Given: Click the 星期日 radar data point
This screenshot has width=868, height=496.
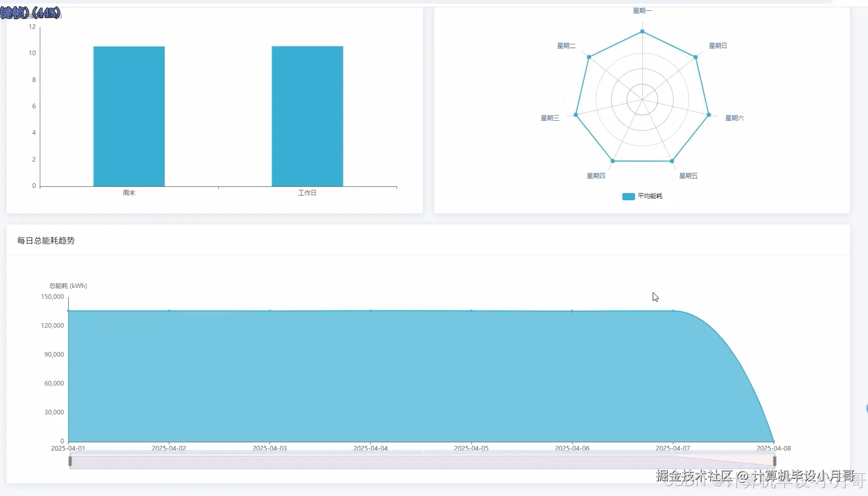Looking at the screenshot, I should 696,57.
